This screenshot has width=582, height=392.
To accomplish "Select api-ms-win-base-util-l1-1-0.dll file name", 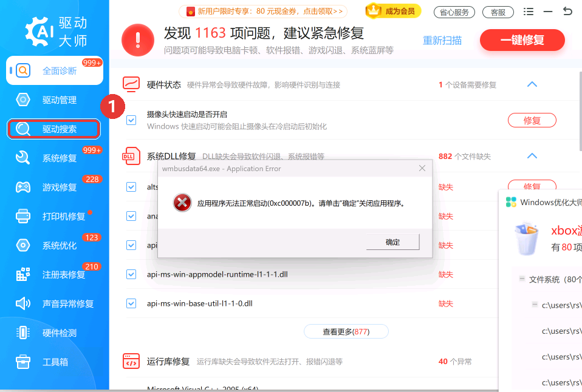I will [200, 303].
